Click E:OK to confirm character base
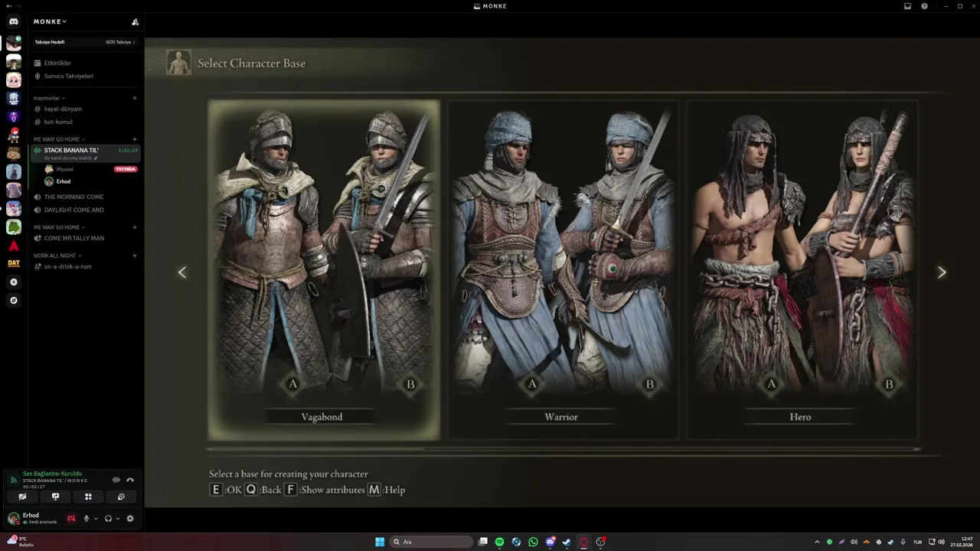980x551 pixels. click(226, 490)
